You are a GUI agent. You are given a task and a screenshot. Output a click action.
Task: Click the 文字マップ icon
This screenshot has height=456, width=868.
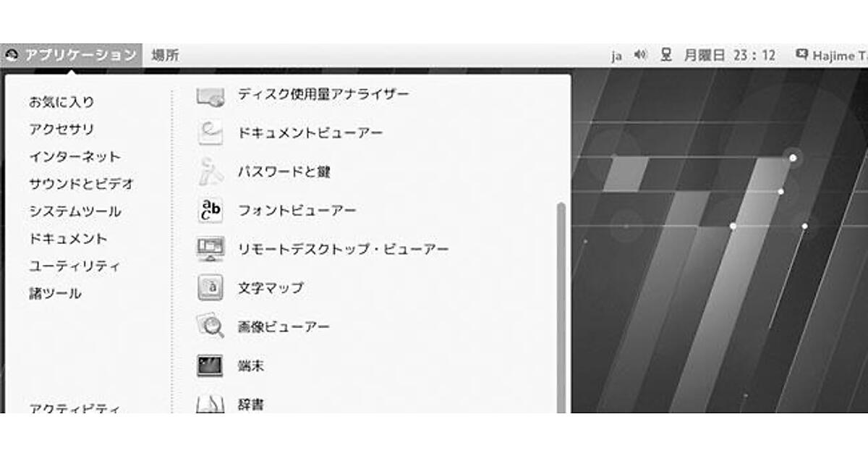pyautogui.click(x=210, y=288)
